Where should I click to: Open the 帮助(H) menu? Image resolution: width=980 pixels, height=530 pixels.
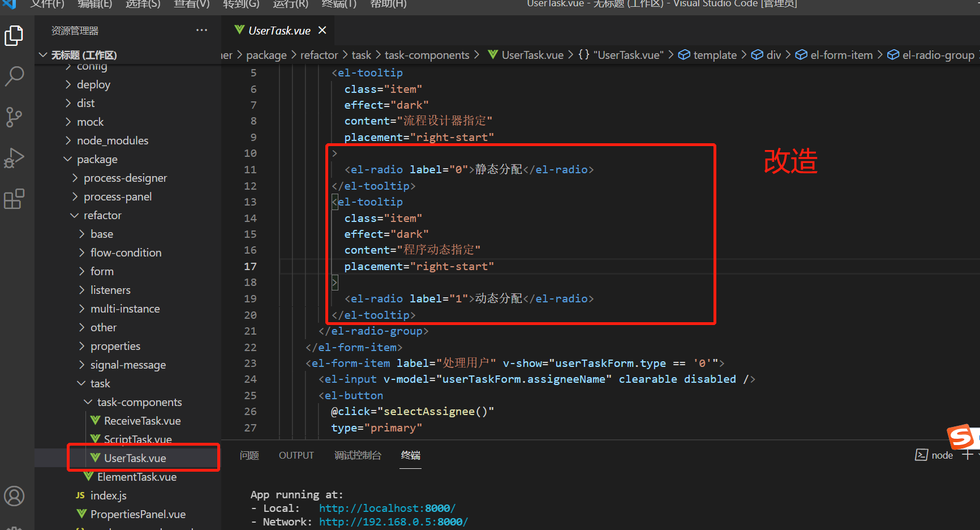tap(388, 4)
